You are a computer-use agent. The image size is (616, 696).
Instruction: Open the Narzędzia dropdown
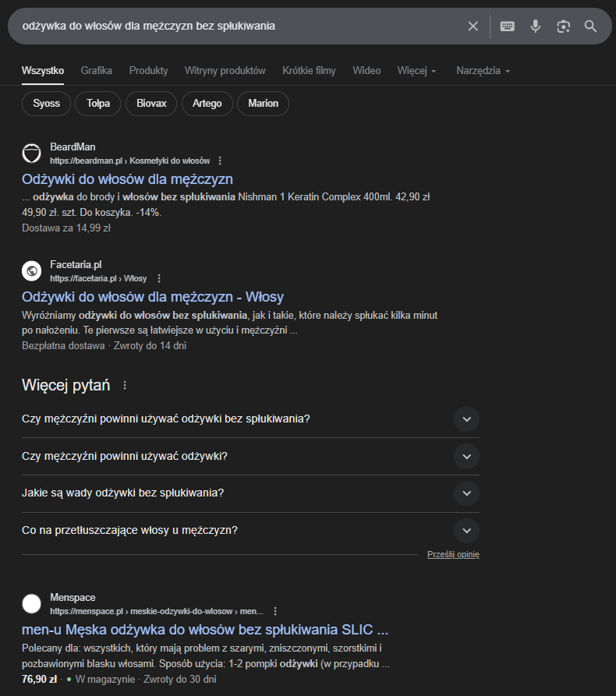483,71
